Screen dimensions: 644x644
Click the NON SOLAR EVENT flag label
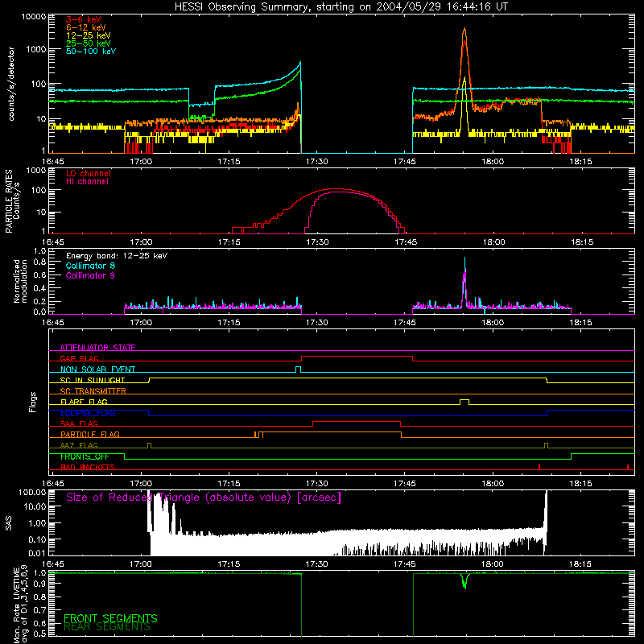[x=97, y=369]
